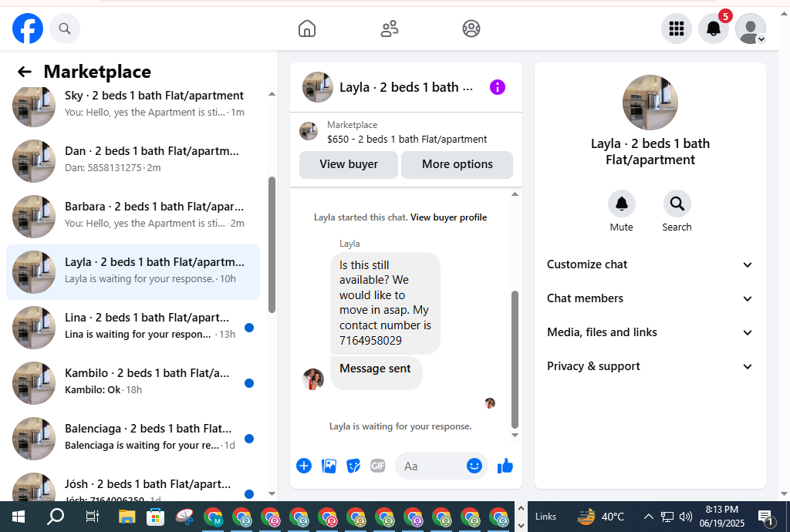The image size is (790, 532).
Task: Go back using Marketplace back arrow
Action: (x=24, y=72)
